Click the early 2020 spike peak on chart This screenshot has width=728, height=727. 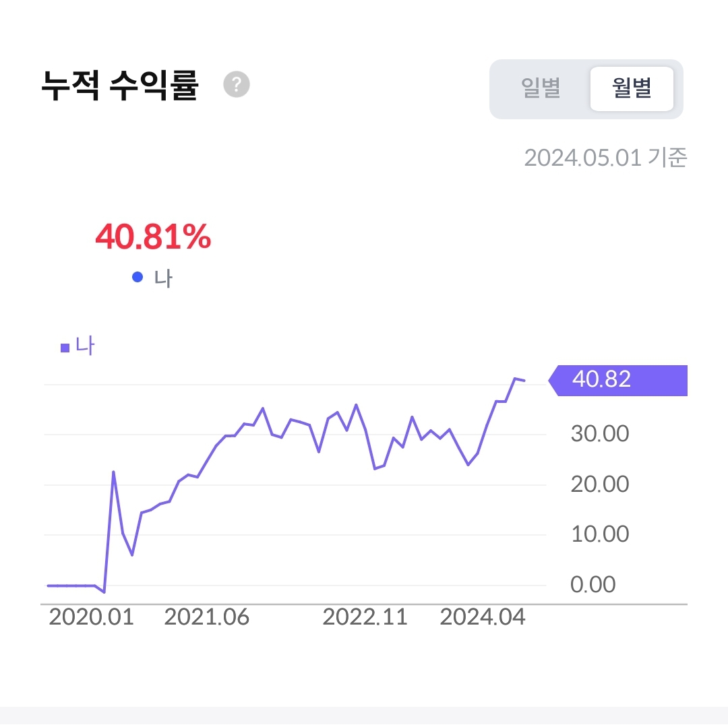[x=113, y=472]
